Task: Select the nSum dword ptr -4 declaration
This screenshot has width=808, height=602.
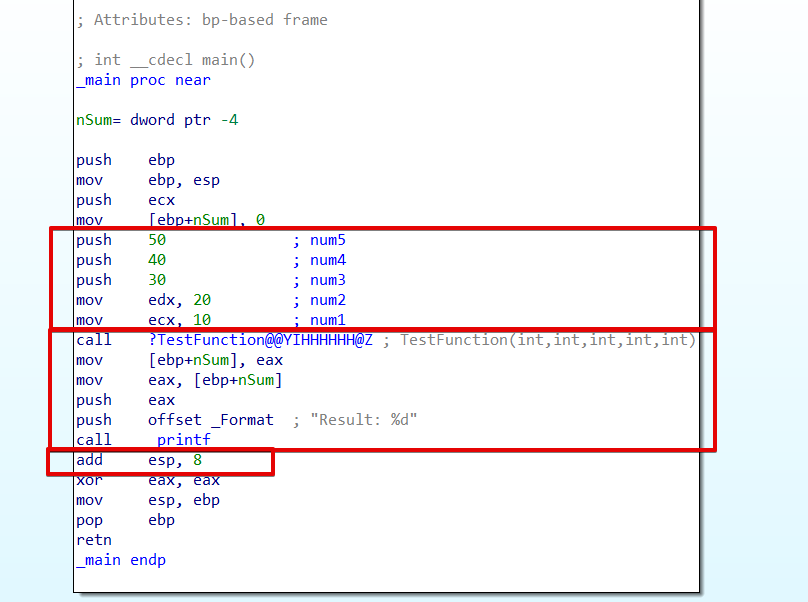Action: coord(157,120)
